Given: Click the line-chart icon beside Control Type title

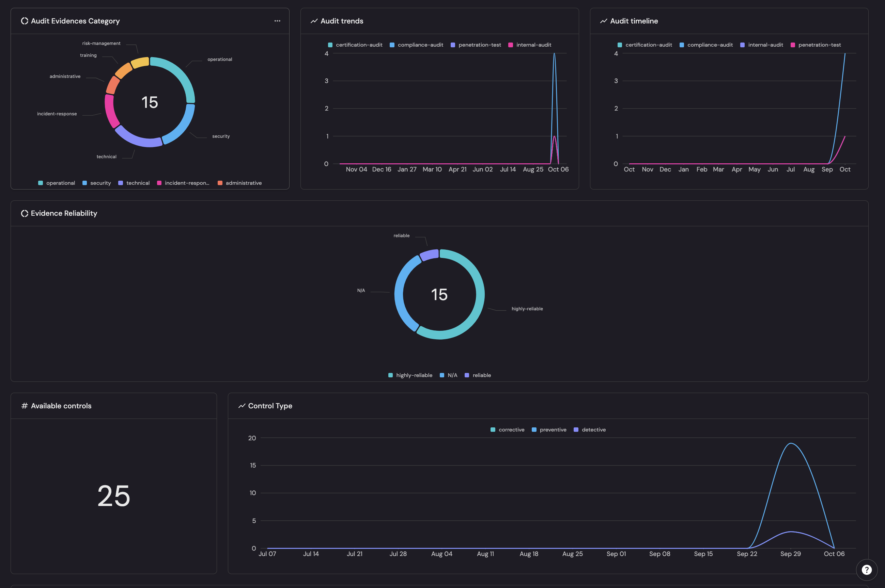Looking at the screenshot, I should tap(242, 406).
